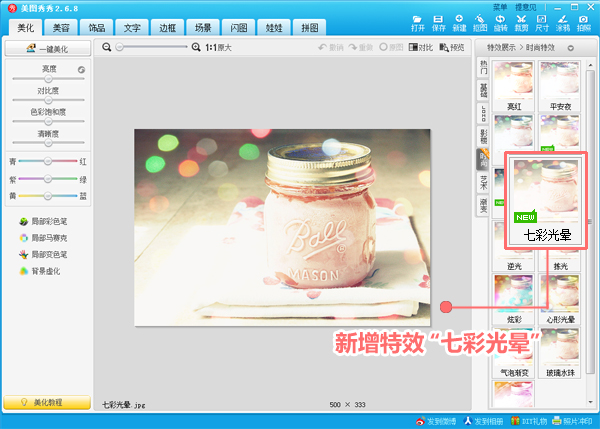This screenshot has width=600, height=429.
Task: Click the 拍照 (Camera) icon
Action: (x=584, y=21)
